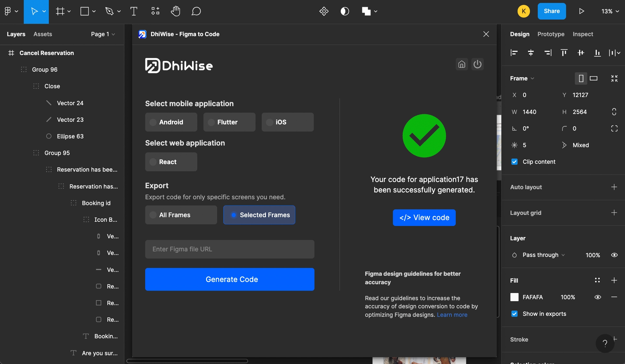Align left in Design panel
The width and height of the screenshot is (625, 364).
[514, 52]
